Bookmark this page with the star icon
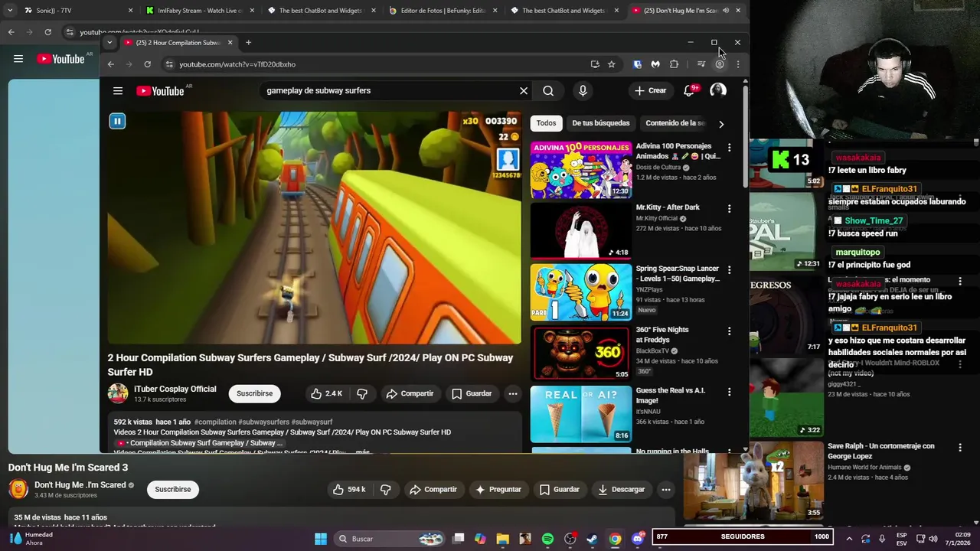Image resolution: width=980 pixels, height=551 pixels. (612, 64)
